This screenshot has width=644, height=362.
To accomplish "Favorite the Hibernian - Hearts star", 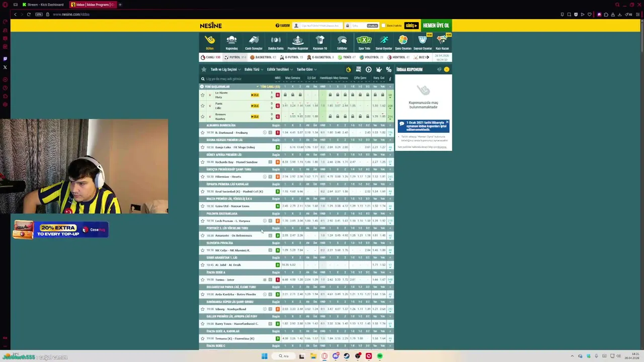I will (x=203, y=176).
